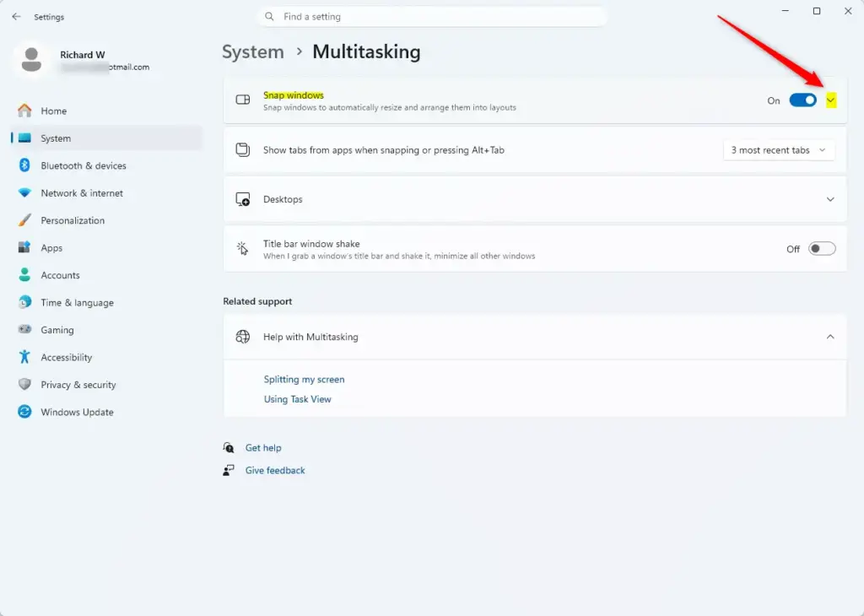The width and height of the screenshot is (864, 616).
Task: Click System in the breadcrumb
Action: 253,51
